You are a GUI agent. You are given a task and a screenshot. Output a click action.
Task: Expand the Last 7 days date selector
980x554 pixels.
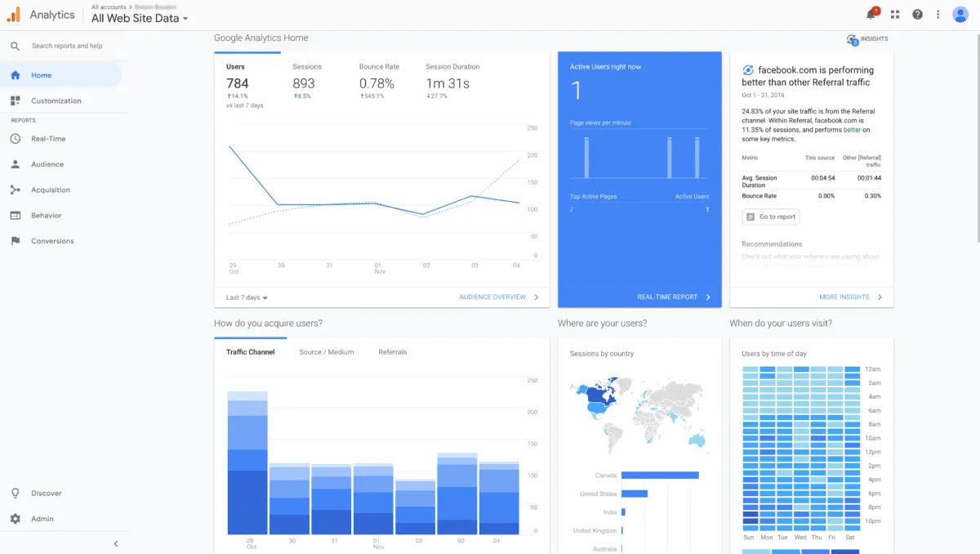point(245,297)
